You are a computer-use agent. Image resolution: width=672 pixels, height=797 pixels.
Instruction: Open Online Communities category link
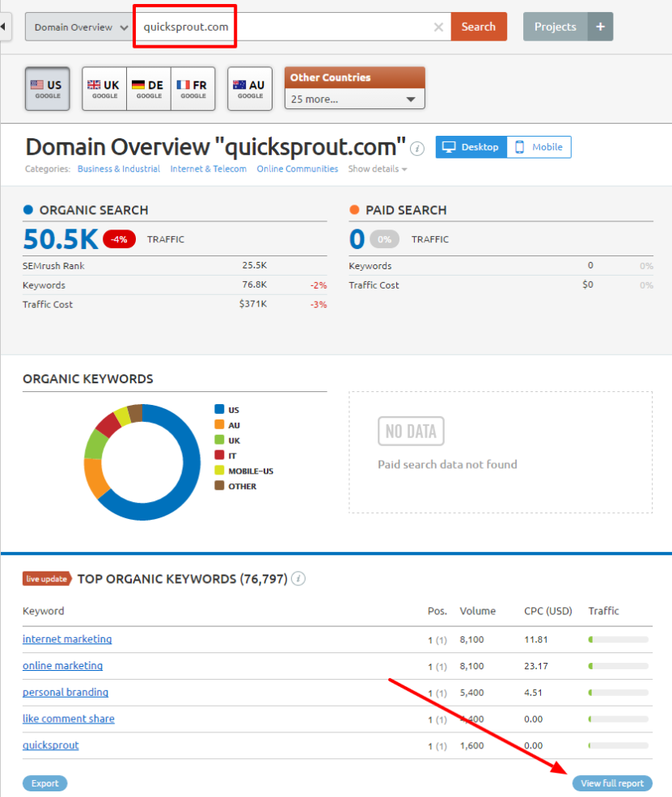[298, 169]
